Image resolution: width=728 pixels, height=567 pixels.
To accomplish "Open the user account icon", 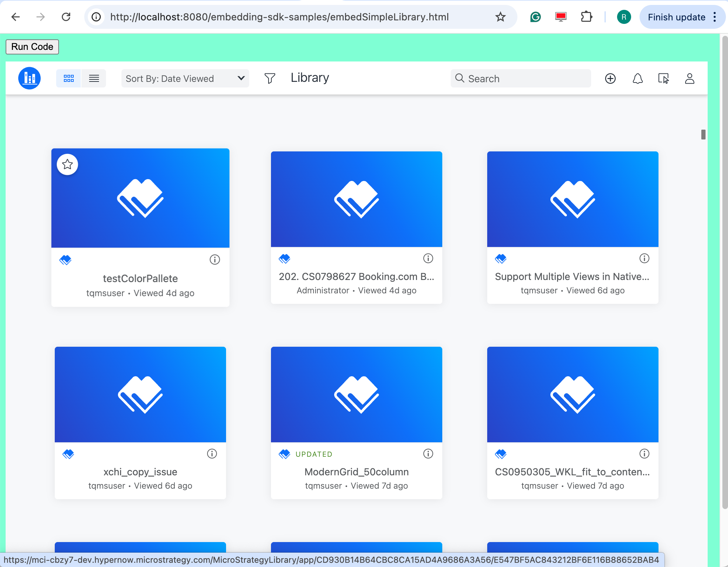I will 689,78.
